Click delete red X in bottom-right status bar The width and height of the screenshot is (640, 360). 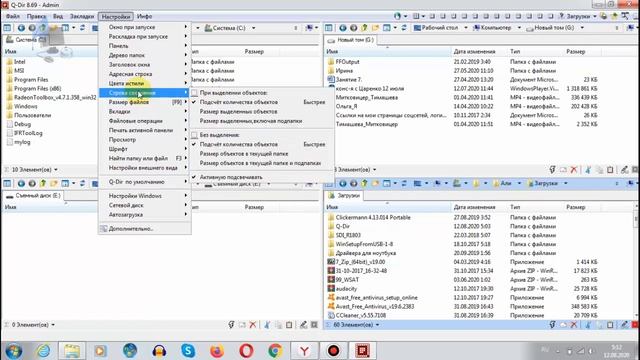click(x=574, y=325)
